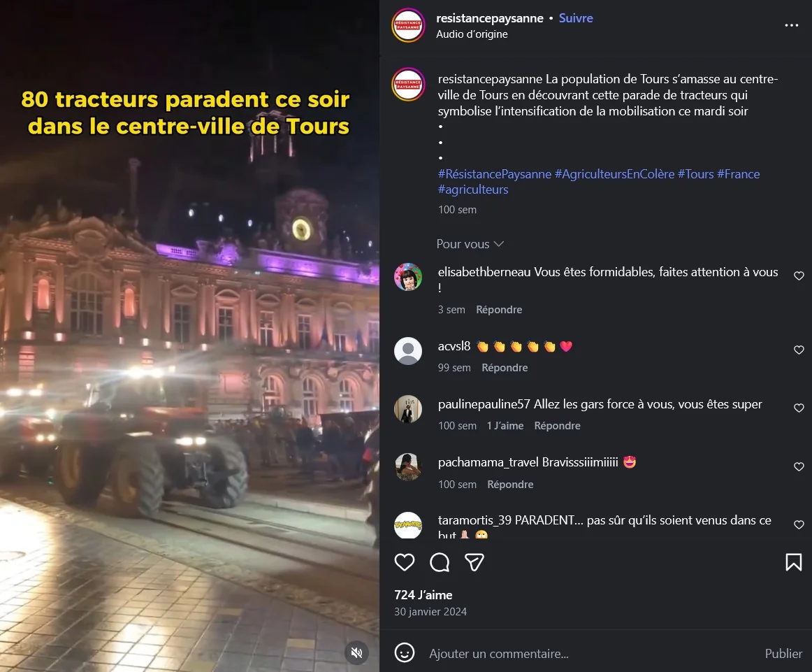Open the #Tours hashtag link
This screenshot has width=812, height=672.
coord(696,174)
